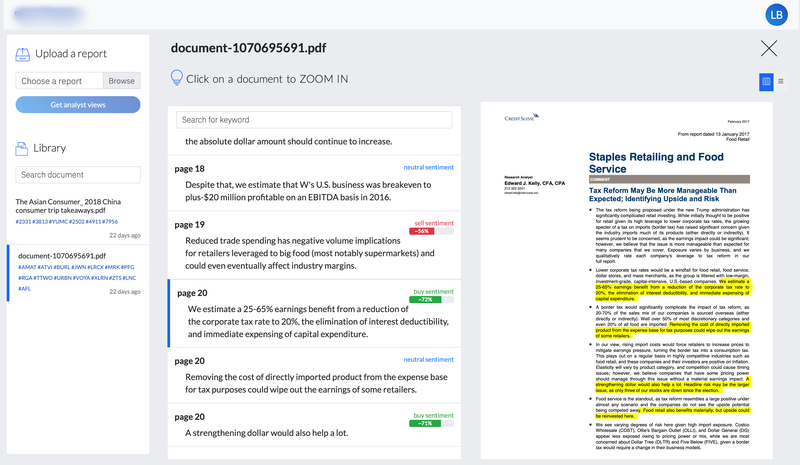Click the #VOYA tag

[81, 278]
